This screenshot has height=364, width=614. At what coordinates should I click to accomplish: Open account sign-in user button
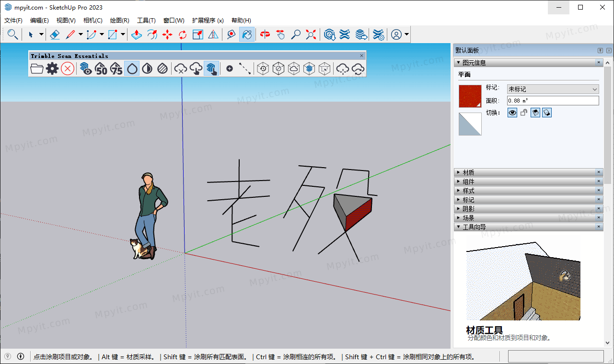pyautogui.click(x=396, y=34)
